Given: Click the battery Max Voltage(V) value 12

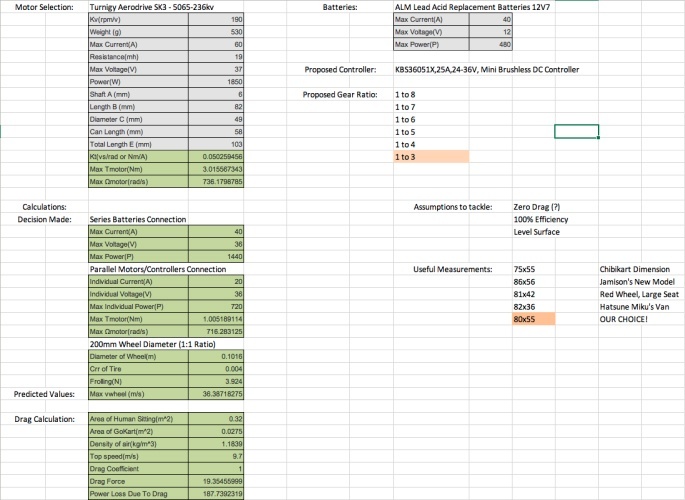Looking at the screenshot, I should tap(491, 32).
